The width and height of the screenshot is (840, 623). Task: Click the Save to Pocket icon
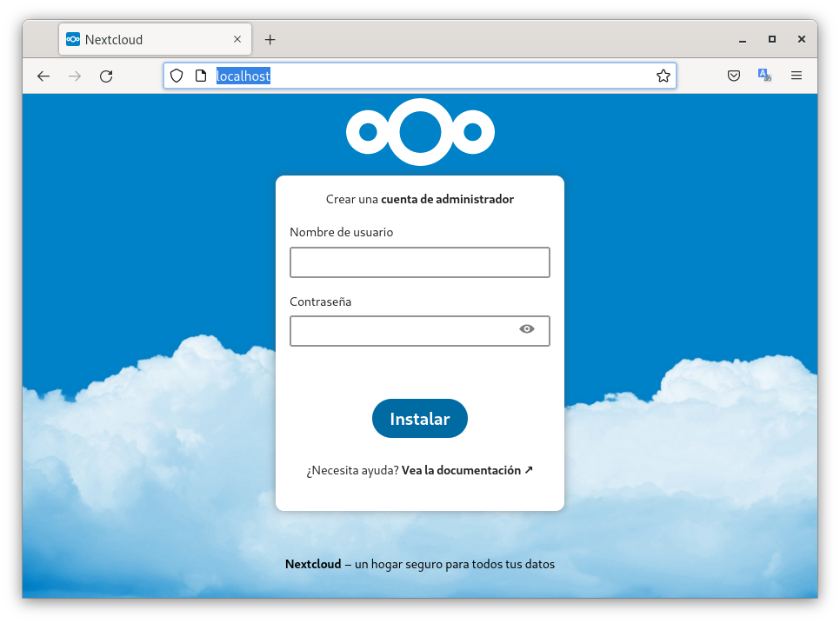(x=734, y=76)
